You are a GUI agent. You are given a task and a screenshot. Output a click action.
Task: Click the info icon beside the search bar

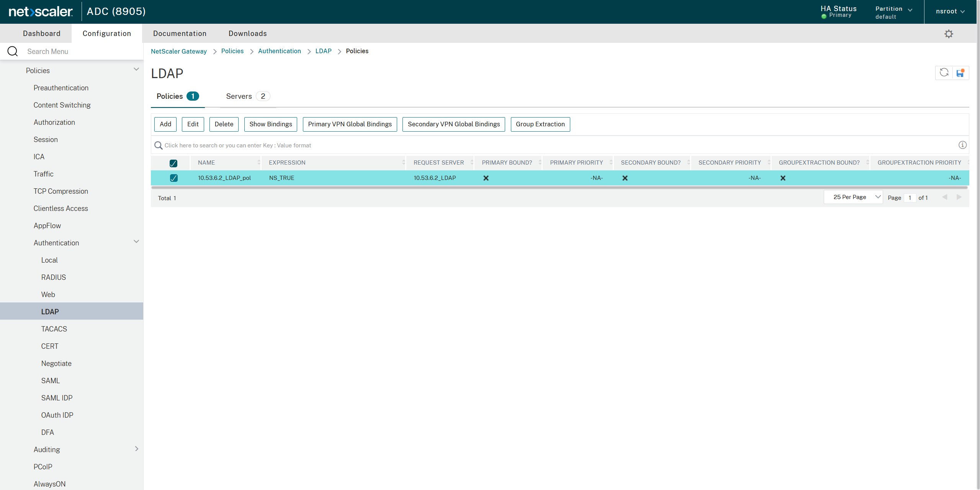tap(962, 145)
